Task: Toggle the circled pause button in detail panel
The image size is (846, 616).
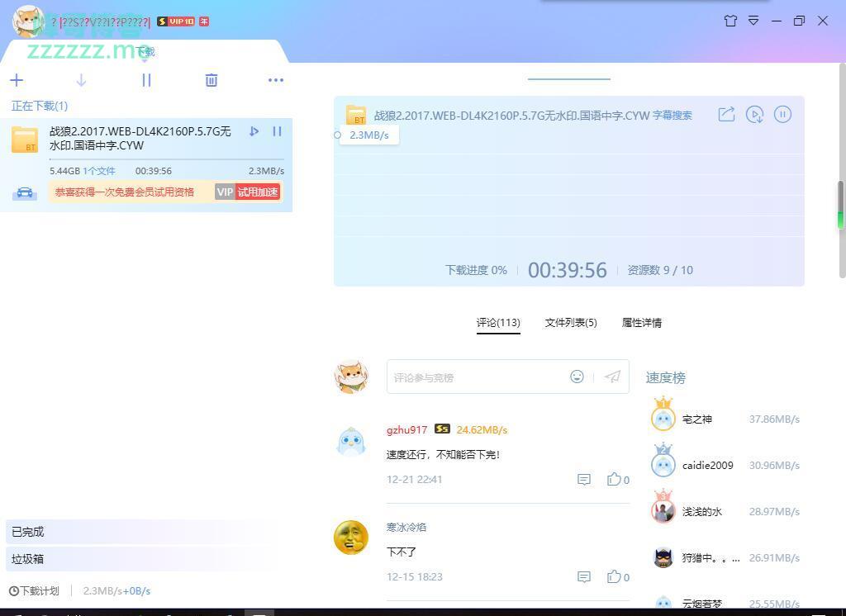Action: pyautogui.click(x=782, y=115)
